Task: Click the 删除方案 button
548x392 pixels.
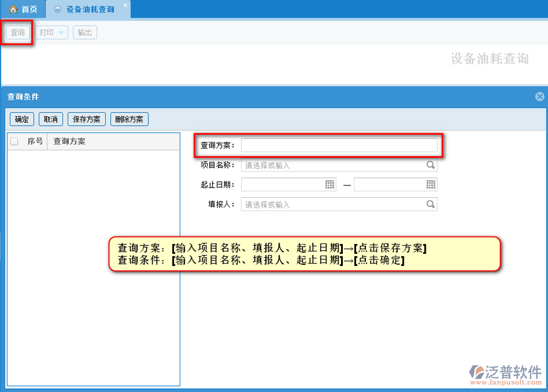Action: [129, 119]
